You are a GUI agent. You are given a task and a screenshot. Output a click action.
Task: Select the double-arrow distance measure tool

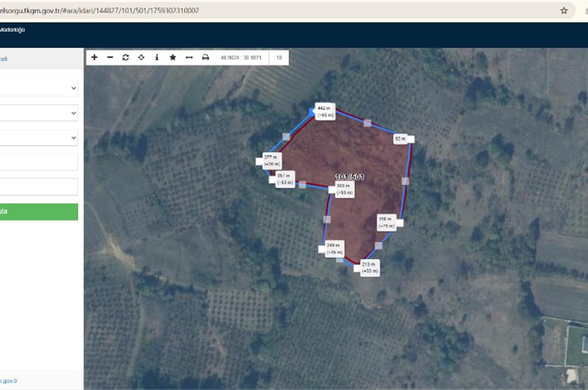[189, 58]
